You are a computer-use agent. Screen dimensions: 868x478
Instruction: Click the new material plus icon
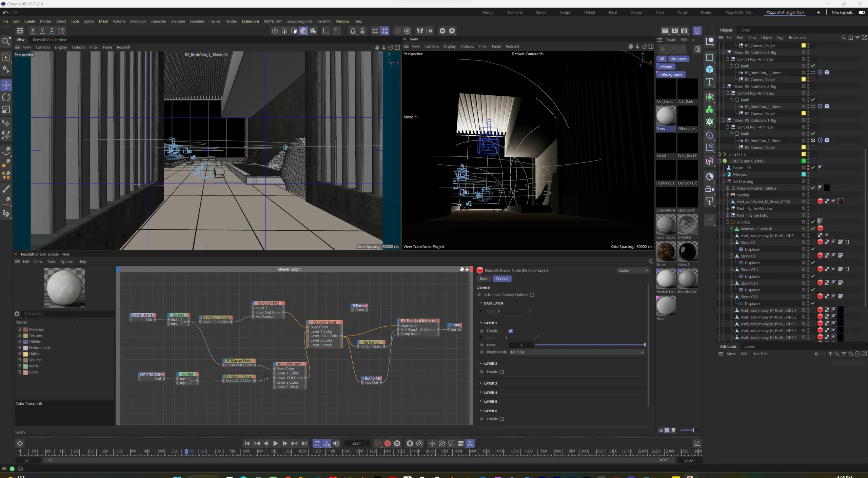[663, 49]
